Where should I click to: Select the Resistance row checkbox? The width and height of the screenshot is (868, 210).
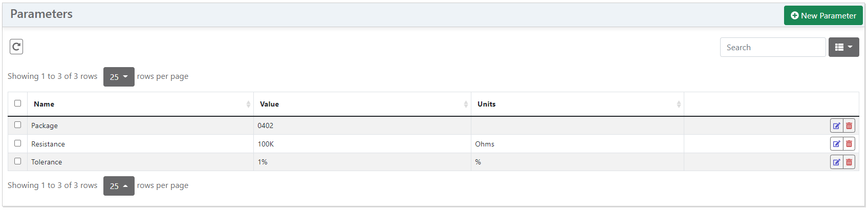pyautogui.click(x=18, y=143)
